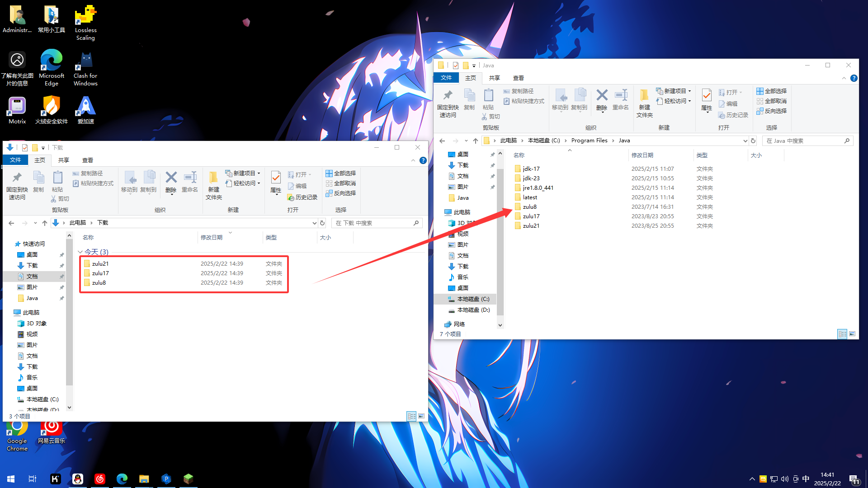Screen dimensions: 868x488
Task: Click 全部取消 in the 下载 window
Action: click(341, 183)
